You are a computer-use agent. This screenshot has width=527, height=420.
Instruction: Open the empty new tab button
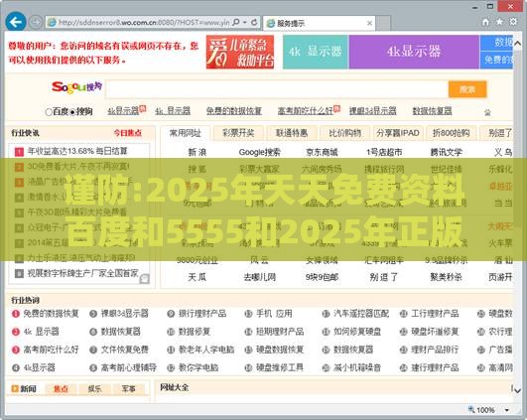coord(383,23)
